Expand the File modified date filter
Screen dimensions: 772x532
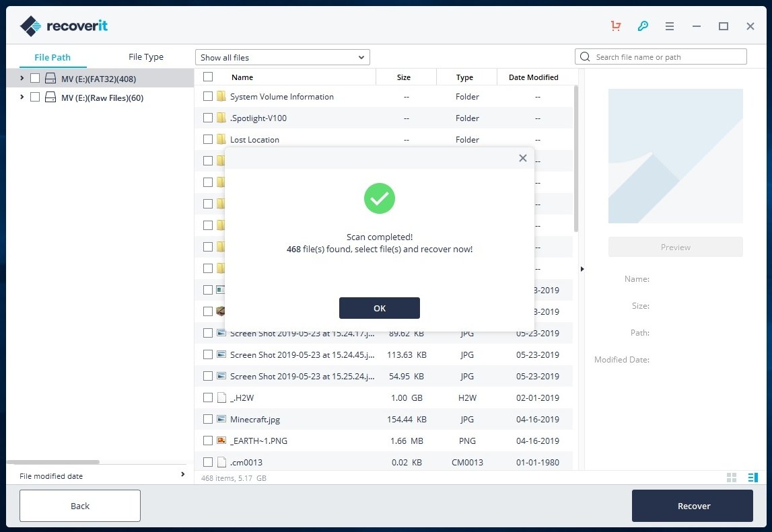click(182, 474)
